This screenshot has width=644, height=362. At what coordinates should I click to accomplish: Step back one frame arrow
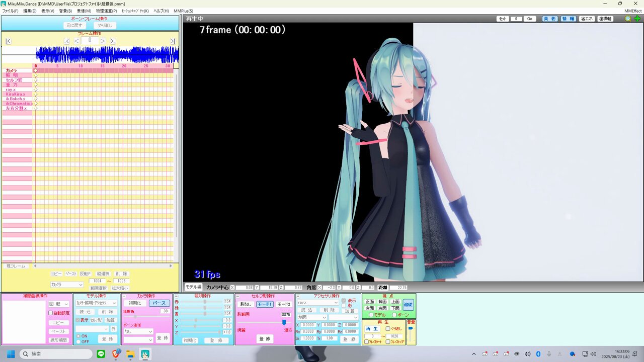77,41
